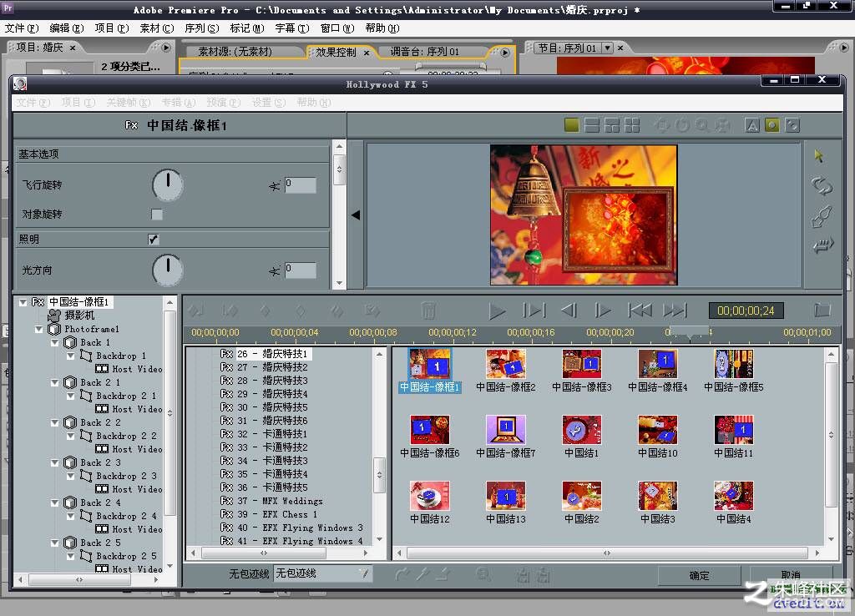Click the timeline playhead marker near 00;00;00;24
The height and width of the screenshot is (616, 855).
click(689, 332)
